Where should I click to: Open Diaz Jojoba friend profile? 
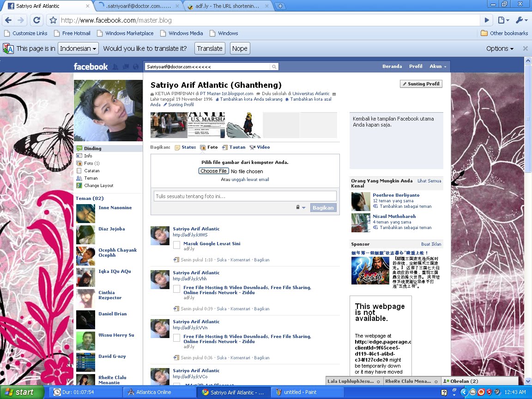112,229
